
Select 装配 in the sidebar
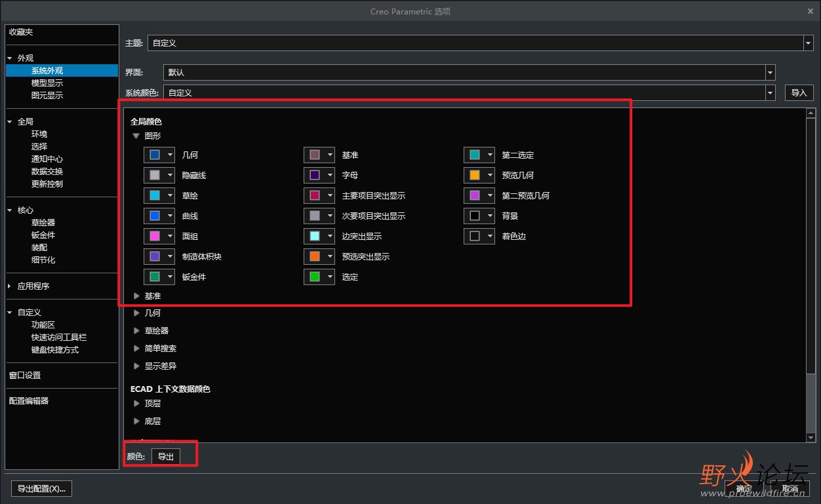39,248
